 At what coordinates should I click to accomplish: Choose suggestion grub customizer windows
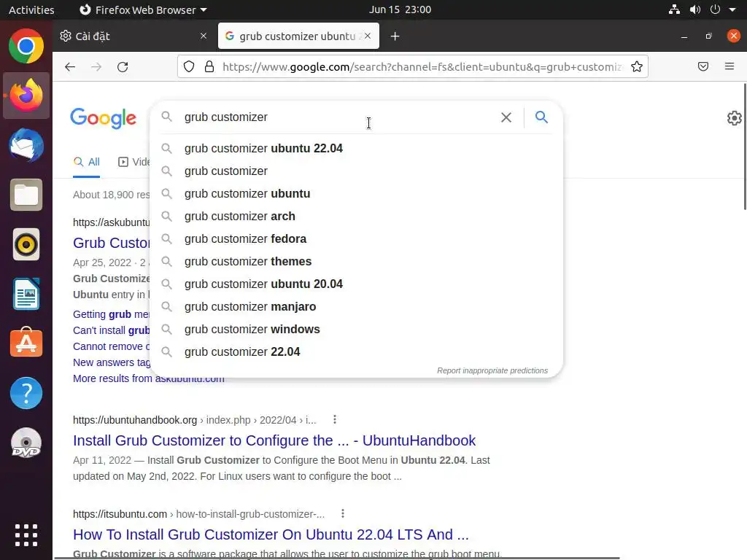(356, 329)
